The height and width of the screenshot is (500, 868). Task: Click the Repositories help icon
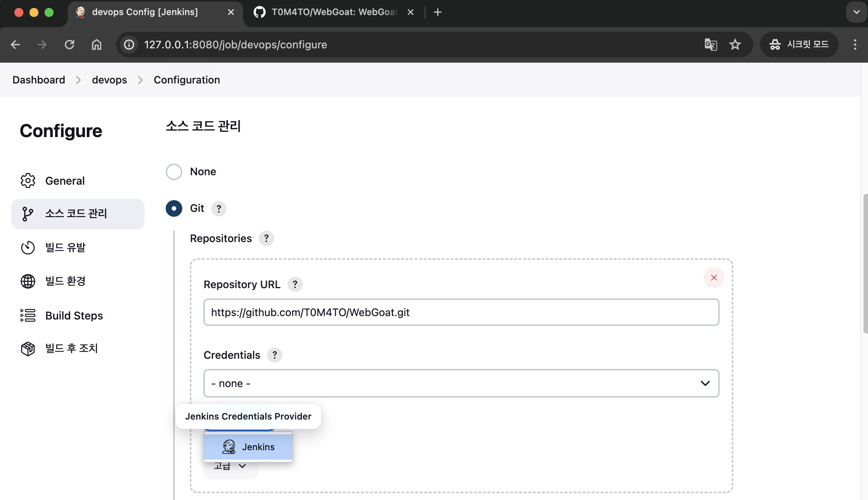(x=266, y=238)
